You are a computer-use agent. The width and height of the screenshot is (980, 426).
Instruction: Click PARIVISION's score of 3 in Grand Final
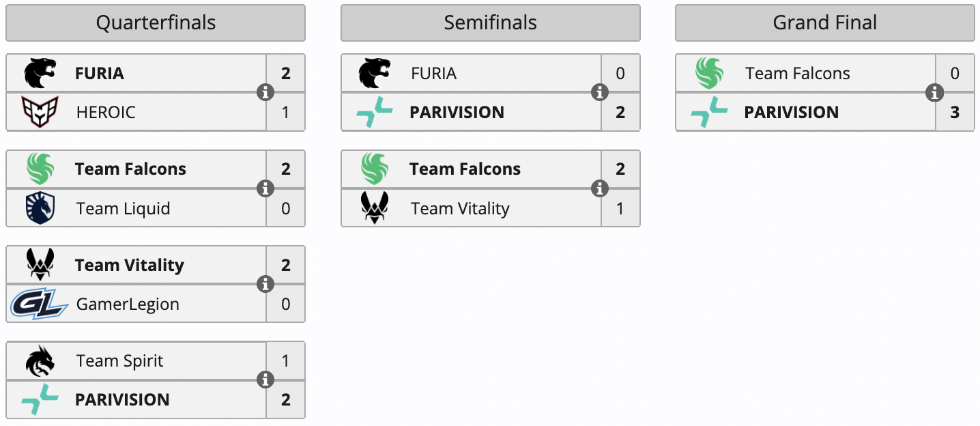tap(955, 112)
